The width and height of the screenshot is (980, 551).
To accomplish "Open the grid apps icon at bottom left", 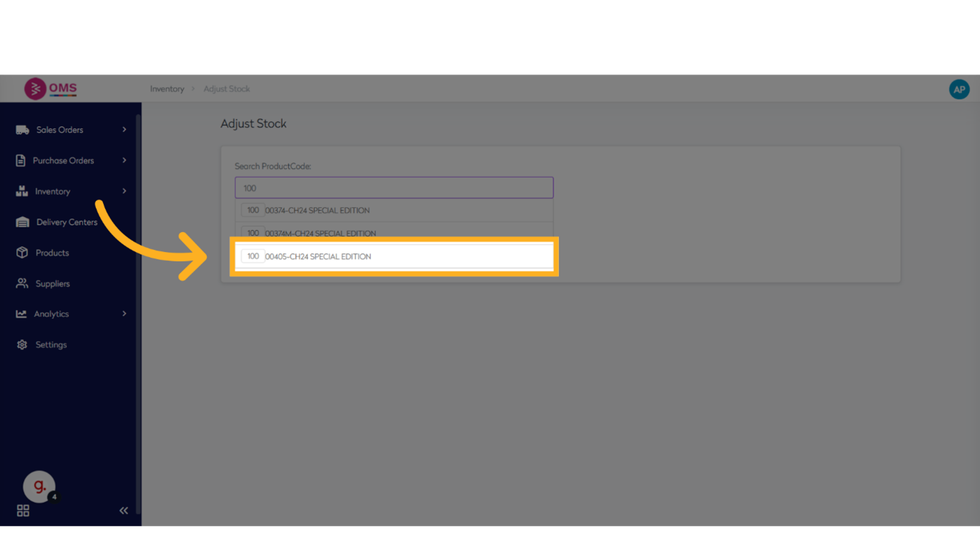I will [23, 511].
